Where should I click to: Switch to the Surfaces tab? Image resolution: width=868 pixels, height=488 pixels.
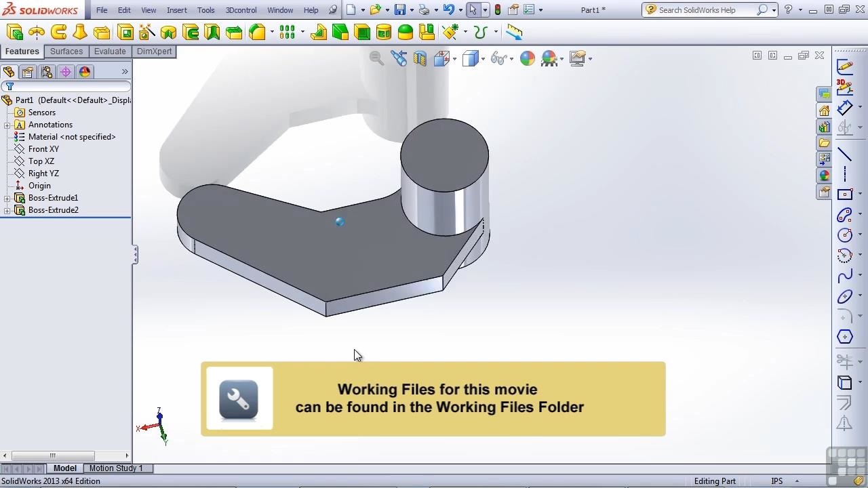coord(66,52)
